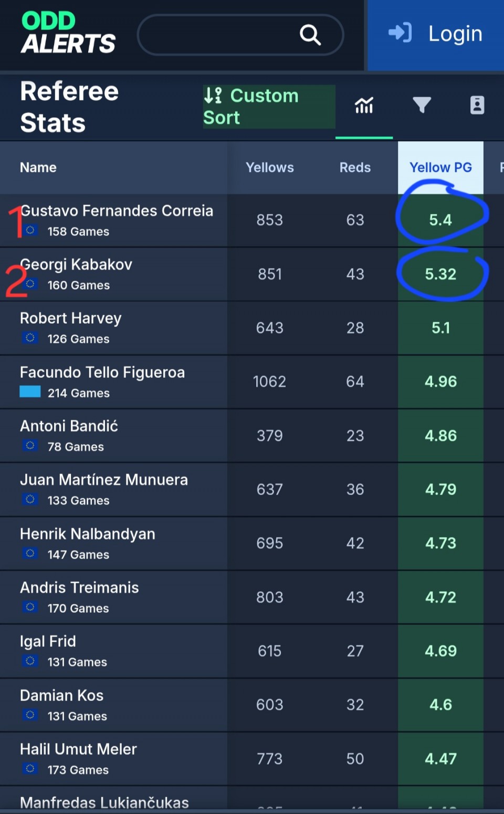Click the search magnifier icon
Viewport: 504px width, 814px height.
[310, 35]
